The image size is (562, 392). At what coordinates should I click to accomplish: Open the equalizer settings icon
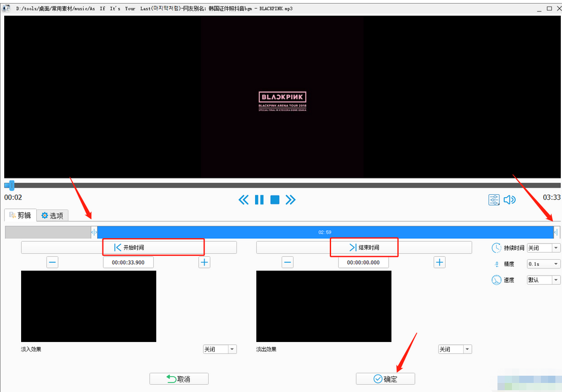(494, 200)
